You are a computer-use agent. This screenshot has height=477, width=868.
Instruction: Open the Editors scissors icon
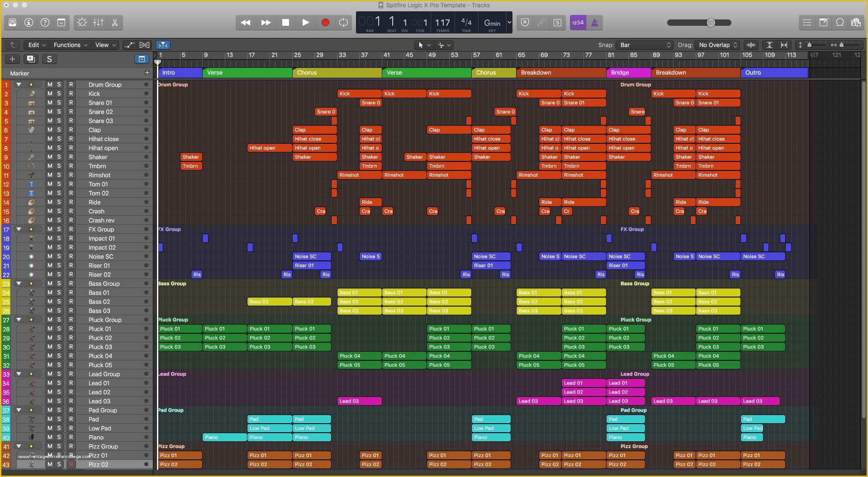115,23
